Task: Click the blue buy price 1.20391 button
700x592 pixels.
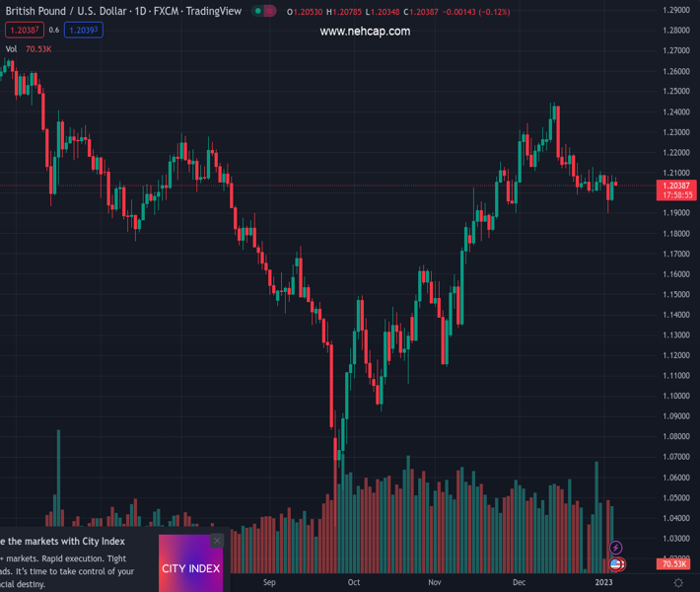Action: pyautogui.click(x=84, y=31)
